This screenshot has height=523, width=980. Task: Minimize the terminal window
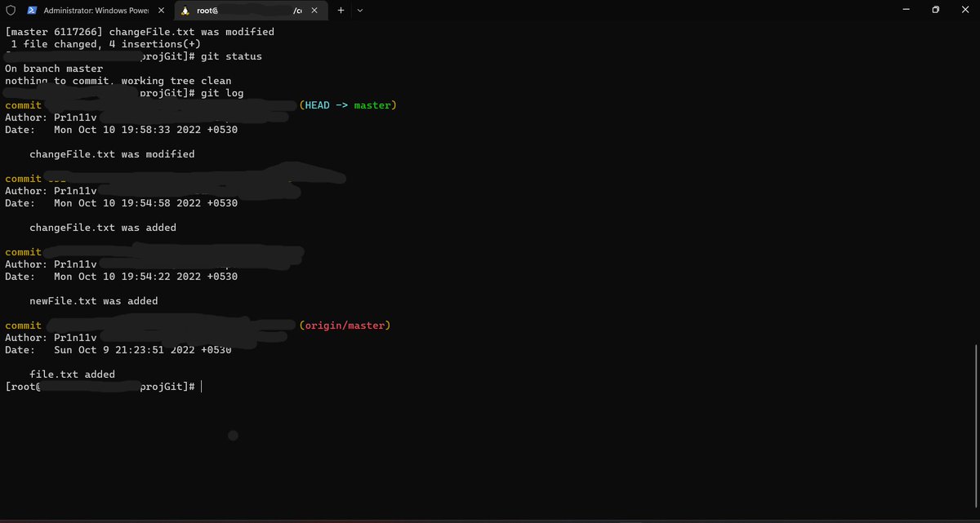coord(907,10)
